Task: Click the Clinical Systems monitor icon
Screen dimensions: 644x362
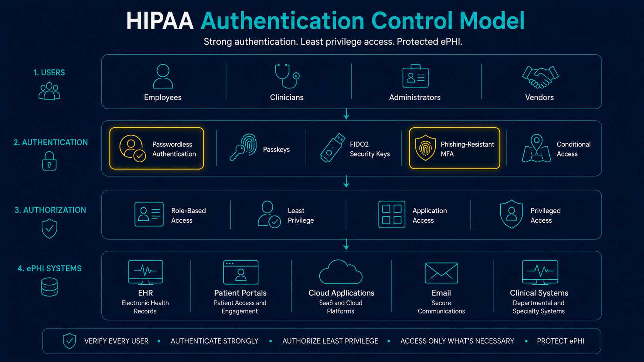Action: tap(540, 272)
